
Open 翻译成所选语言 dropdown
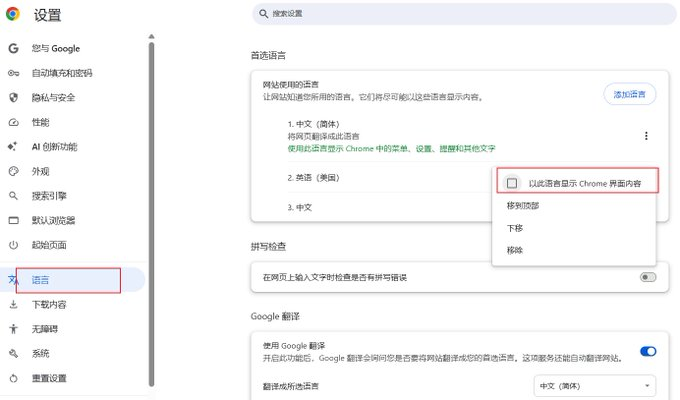tap(596, 385)
